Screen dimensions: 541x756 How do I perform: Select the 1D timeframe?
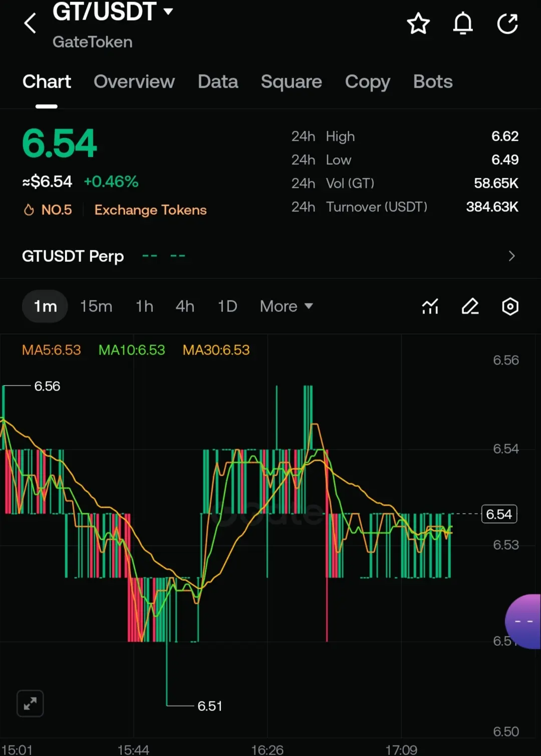227,306
